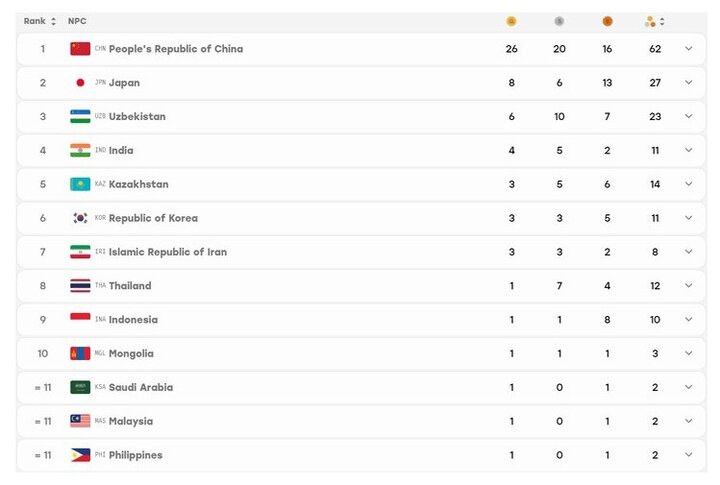Click the Japan flag icon
This screenshot has width=720, height=485.
click(x=80, y=83)
